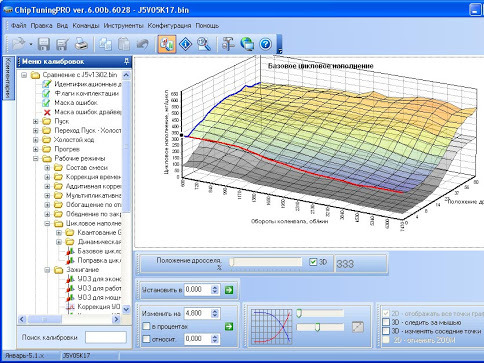This screenshot has width=484, height=363.
Task: Expand the Переход Пуск - Холостой folder
Action: point(36,131)
